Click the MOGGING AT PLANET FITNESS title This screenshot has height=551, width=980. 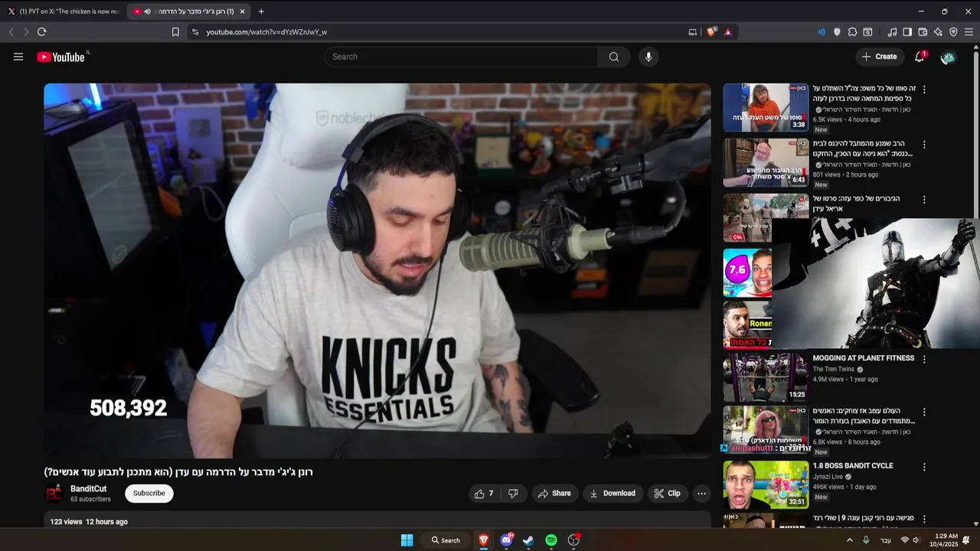pos(864,358)
